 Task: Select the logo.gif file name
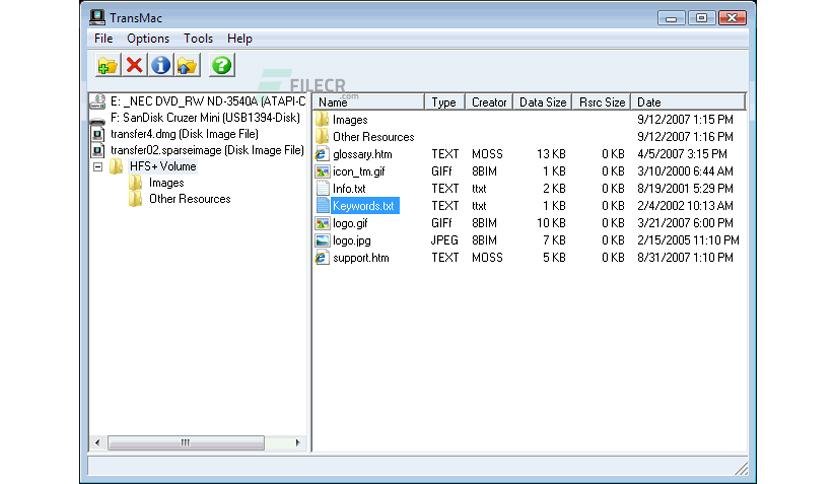click(x=350, y=223)
